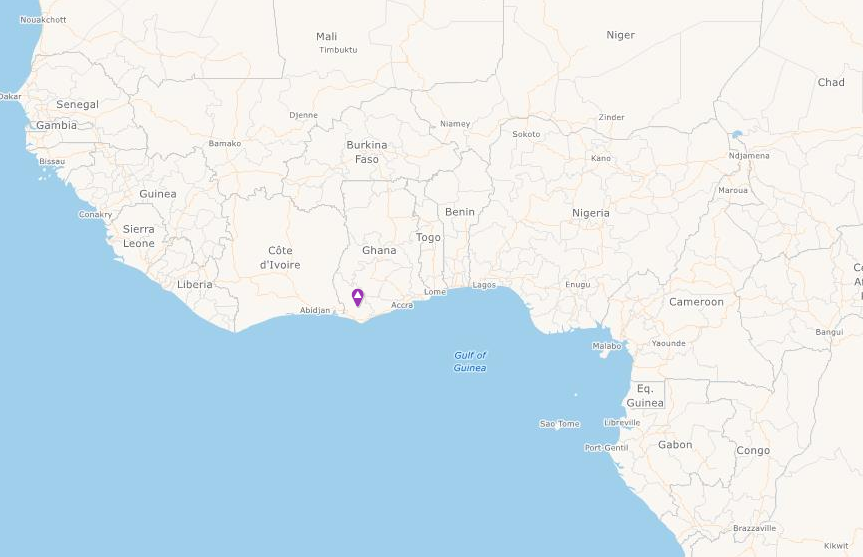
Task: Click the Malabo city label
Action: (x=607, y=346)
